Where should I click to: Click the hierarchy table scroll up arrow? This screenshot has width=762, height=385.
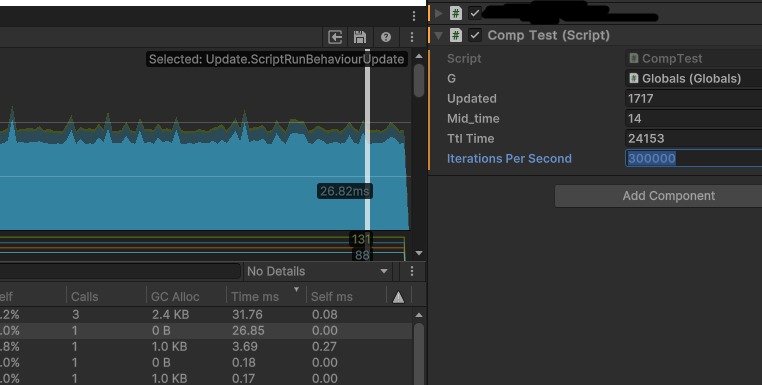point(418,315)
